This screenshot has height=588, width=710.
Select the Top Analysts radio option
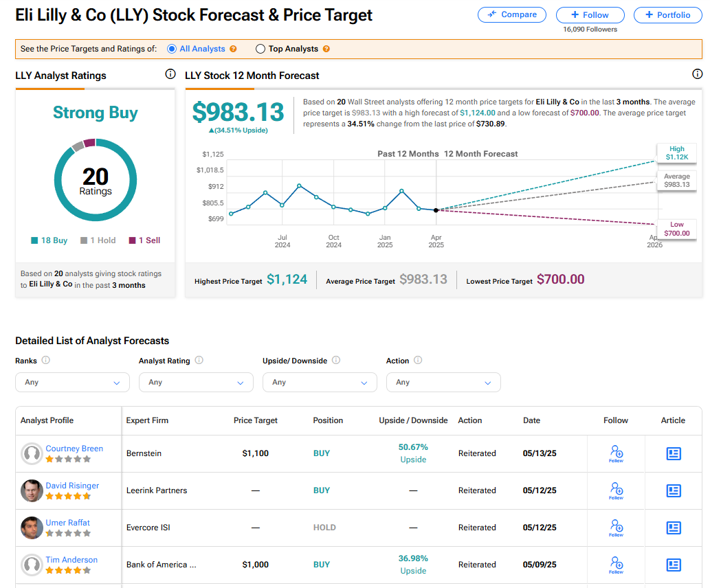click(x=260, y=49)
